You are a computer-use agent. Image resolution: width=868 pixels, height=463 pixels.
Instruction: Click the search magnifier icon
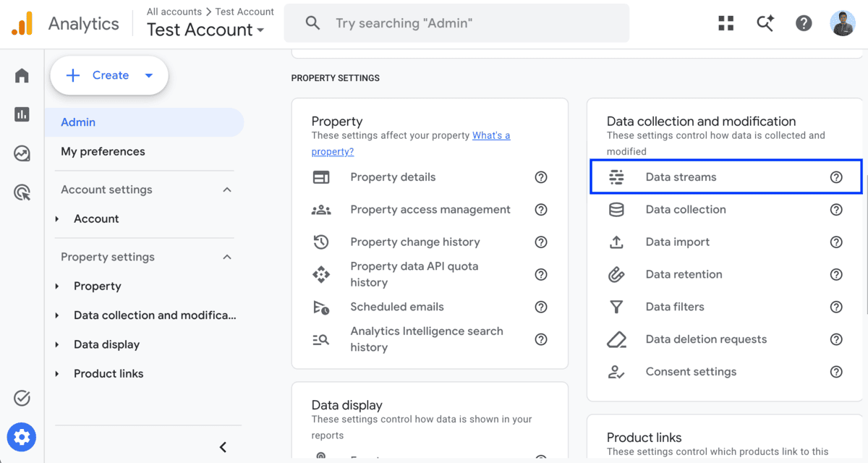312,23
